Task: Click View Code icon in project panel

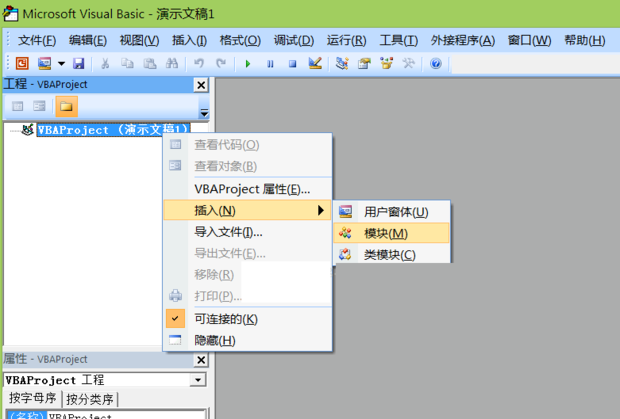Action: tap(17, 106)
